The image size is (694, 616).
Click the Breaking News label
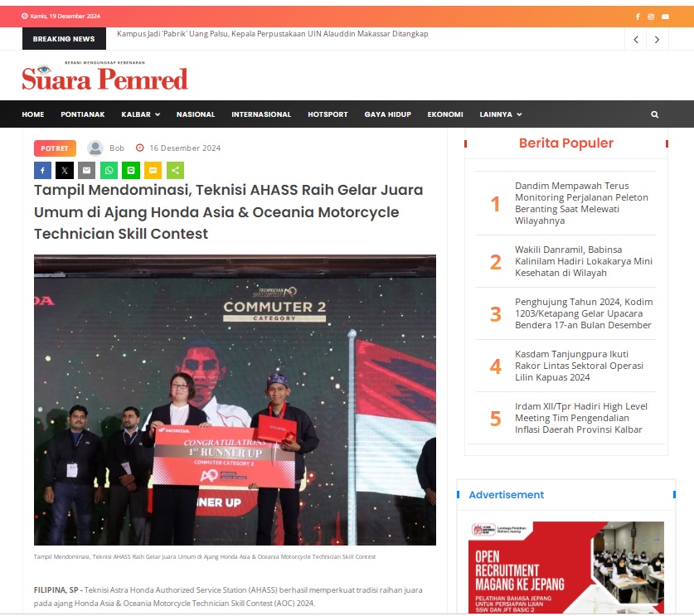(x=64, y=39)
